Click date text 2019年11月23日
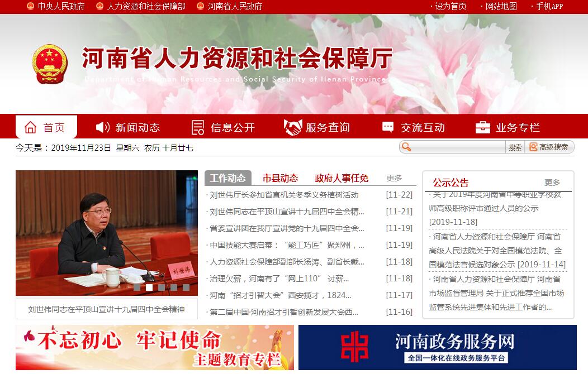588x374 pixels. tap(81, 148)
